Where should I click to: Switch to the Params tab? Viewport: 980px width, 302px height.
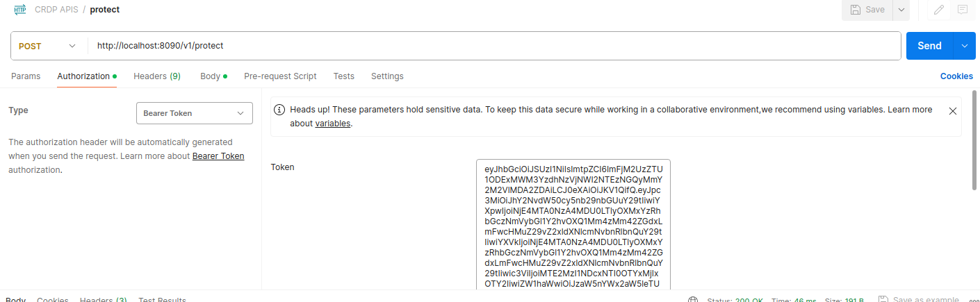[x=26, y=76]
